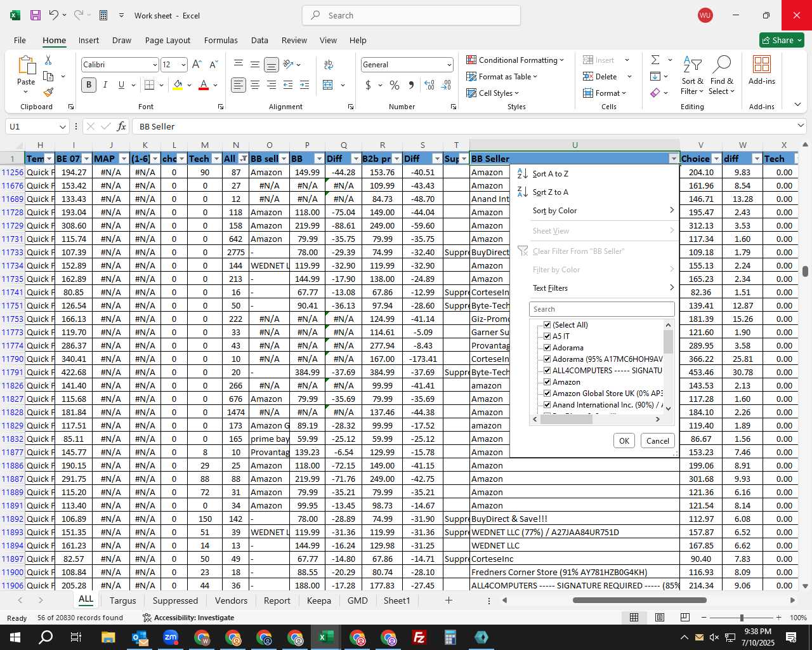Open Find & Select magnifier tool

[x=722, y=76]
